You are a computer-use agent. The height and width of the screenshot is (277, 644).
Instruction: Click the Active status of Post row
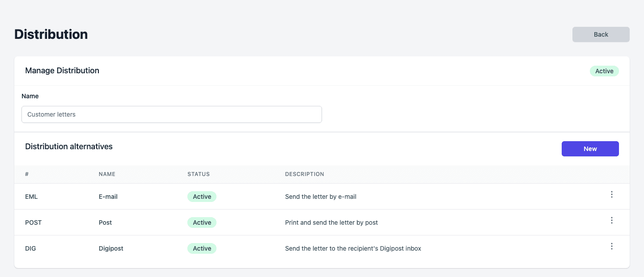[x=202, y=222]
